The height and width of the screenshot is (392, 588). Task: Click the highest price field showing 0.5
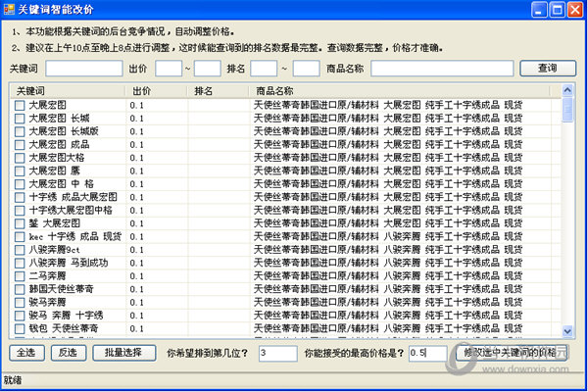pyautogui.click(x=428, y=354)
